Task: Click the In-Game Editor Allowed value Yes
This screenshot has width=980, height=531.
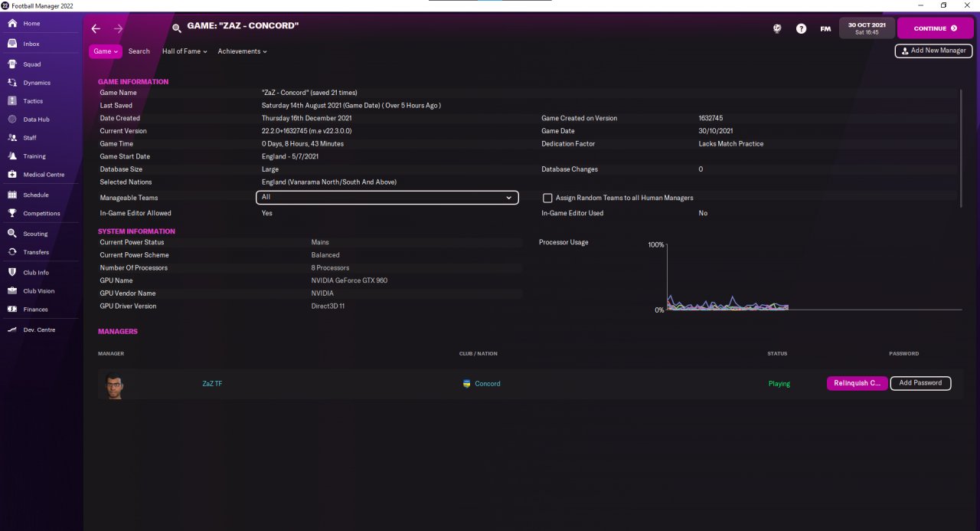Action: (x=266, y=213)
